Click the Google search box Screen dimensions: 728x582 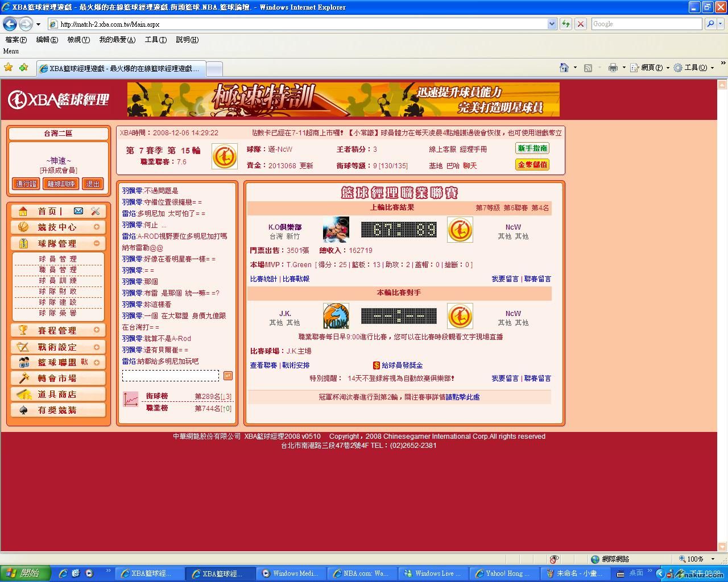click(647, 24)
